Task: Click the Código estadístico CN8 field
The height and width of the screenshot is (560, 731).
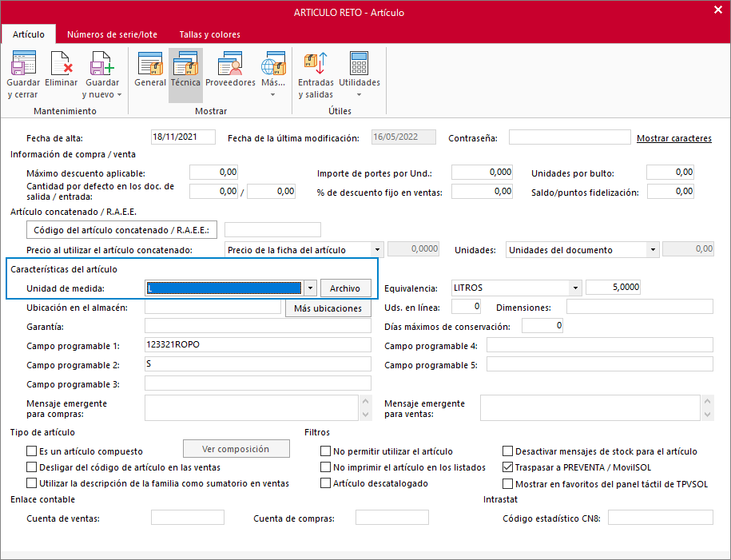Action: 661,517
